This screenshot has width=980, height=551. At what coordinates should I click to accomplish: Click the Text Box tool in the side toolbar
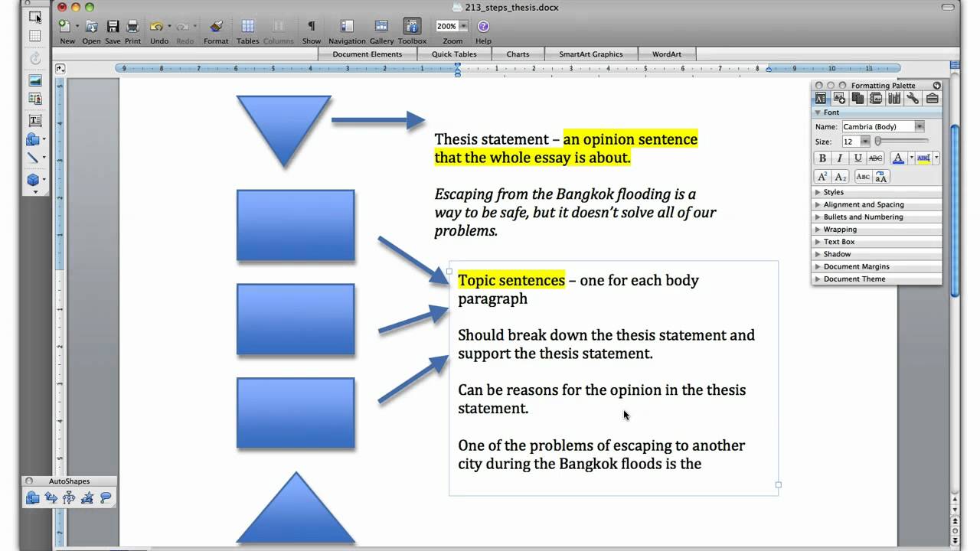pos(35,120)
